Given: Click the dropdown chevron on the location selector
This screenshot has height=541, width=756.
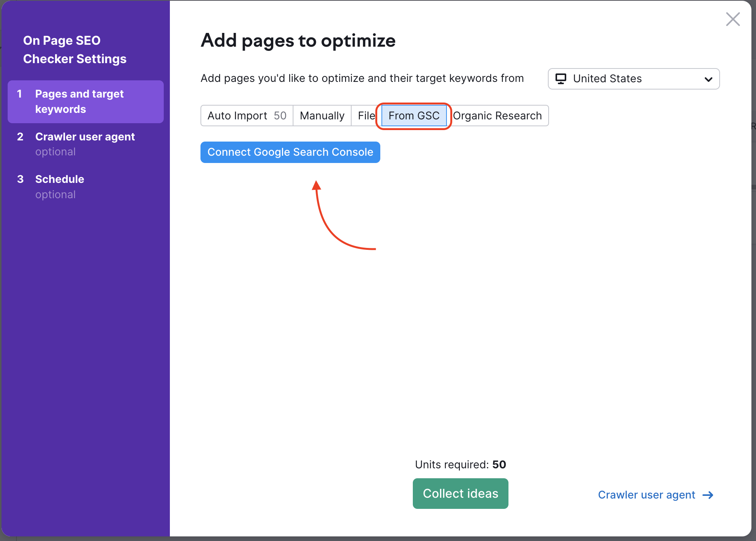Looking at the screenshot, I should [708, 79].
